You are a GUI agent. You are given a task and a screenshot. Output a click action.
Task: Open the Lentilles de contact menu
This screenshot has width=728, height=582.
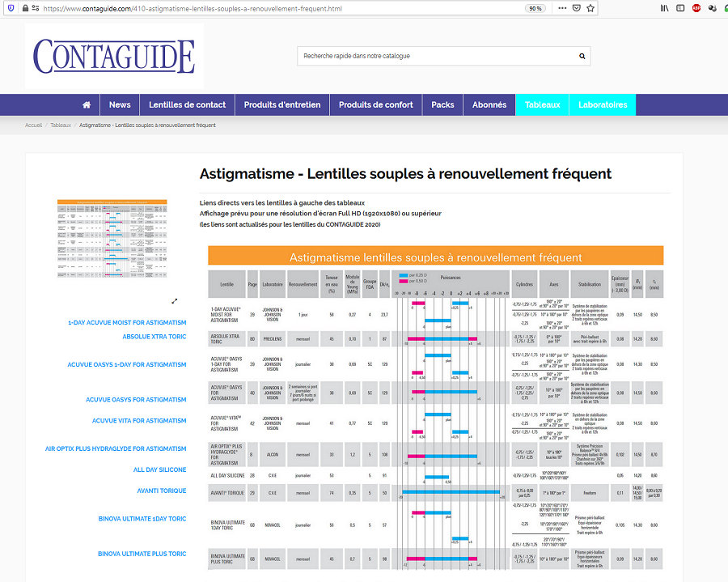188,104
